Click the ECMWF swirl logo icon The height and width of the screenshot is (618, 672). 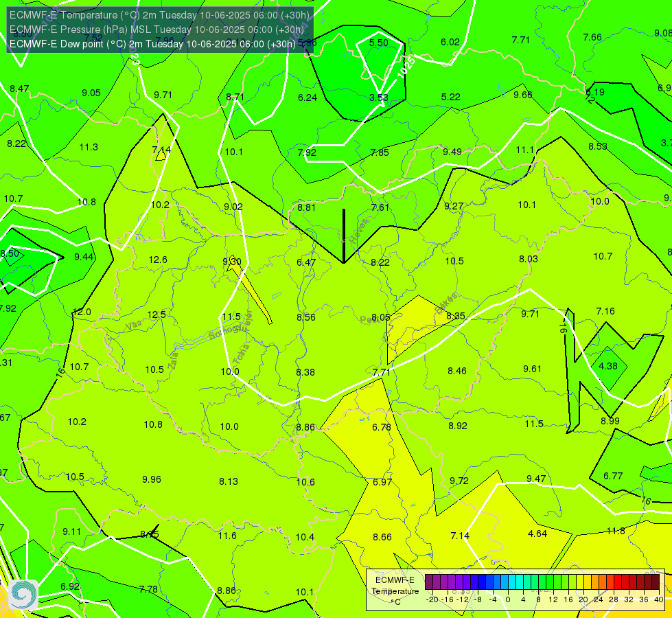coord(23,595)
